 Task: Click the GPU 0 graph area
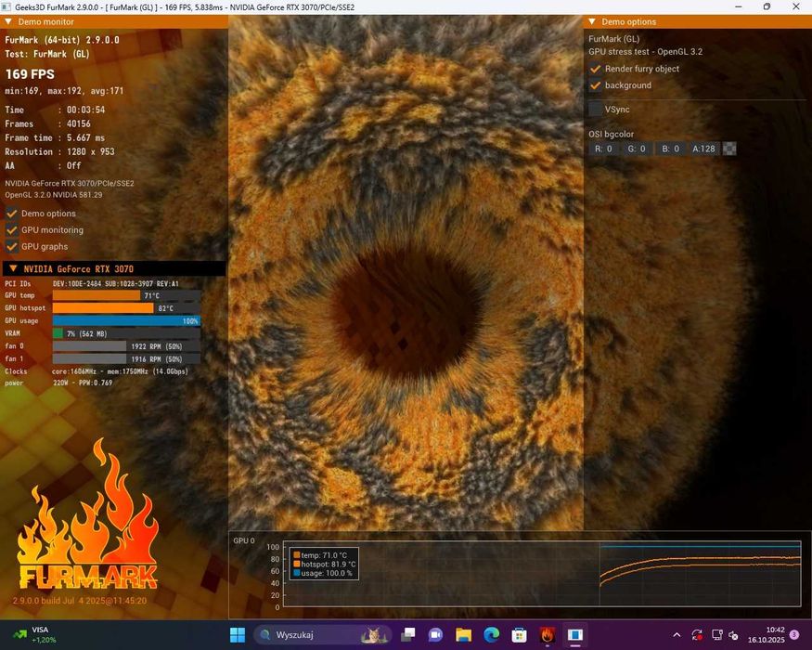(x=542, y=573)
